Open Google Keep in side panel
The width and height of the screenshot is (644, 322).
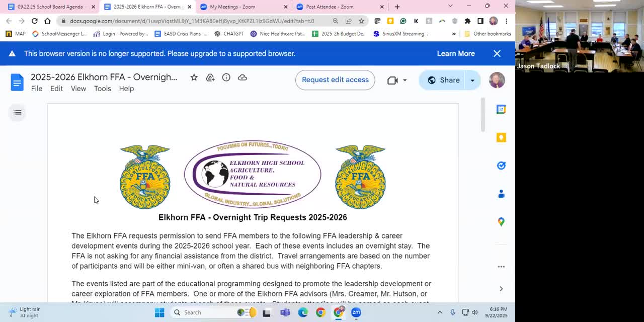(501, 138)
